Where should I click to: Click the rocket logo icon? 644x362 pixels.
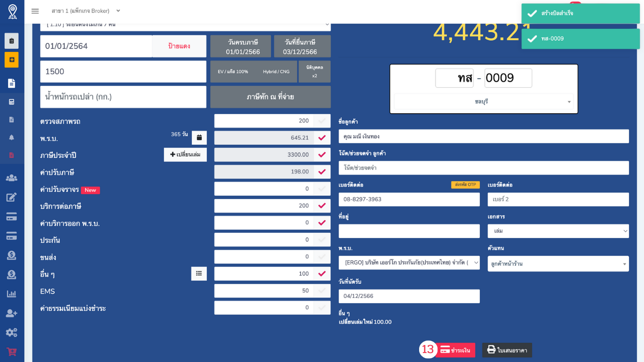(12, 11)
